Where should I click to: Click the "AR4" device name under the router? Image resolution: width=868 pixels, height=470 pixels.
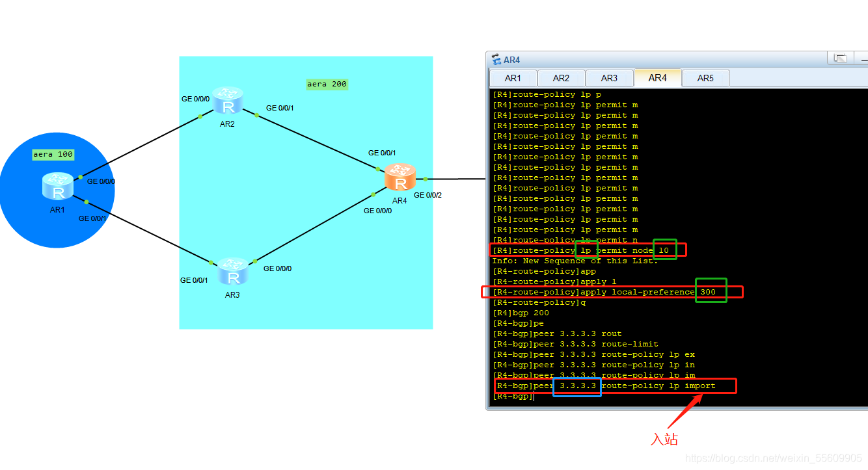point(400,201)
